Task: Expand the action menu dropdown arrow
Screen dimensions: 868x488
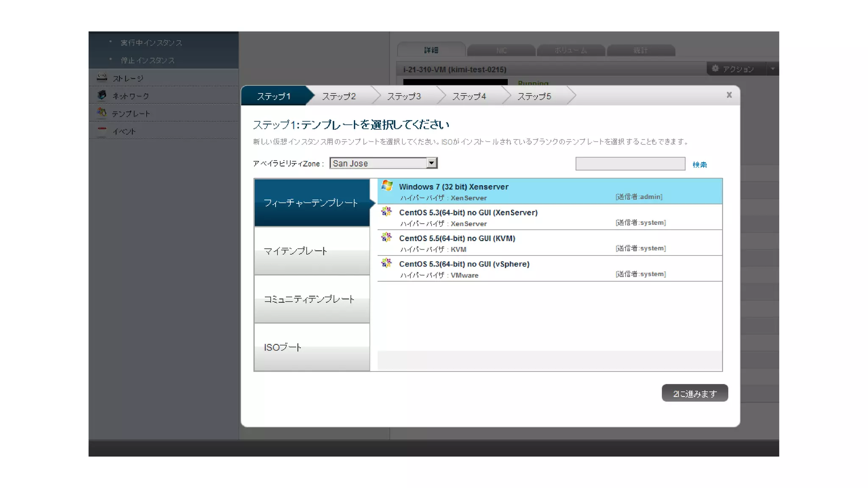Action: [x=772, y=69]
